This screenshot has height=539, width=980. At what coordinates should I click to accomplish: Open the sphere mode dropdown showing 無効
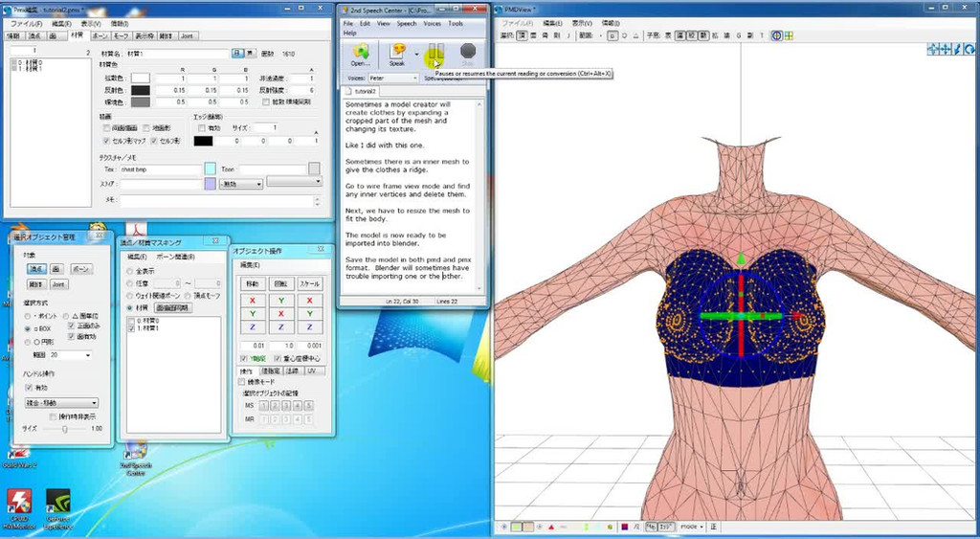241,184
